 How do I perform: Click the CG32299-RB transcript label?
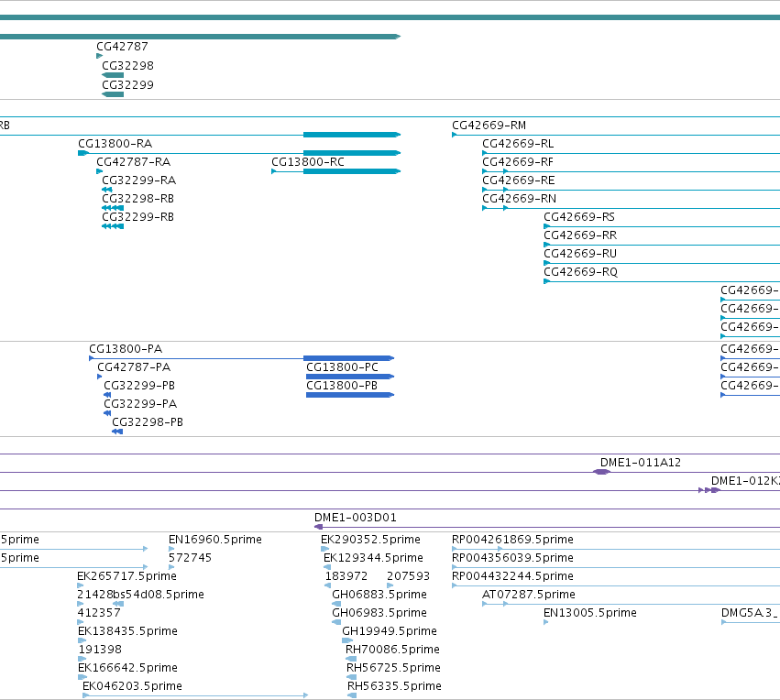point(137,217)
